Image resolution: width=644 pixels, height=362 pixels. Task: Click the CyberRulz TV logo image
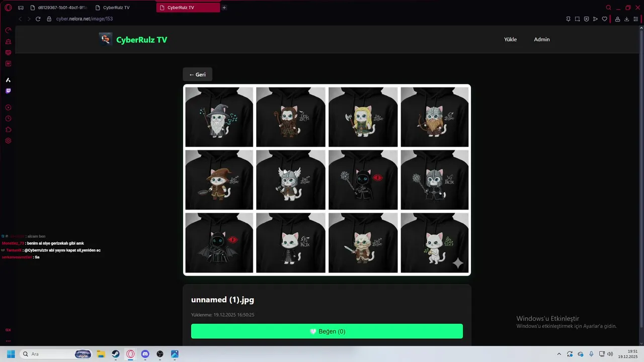click(105, 39)
